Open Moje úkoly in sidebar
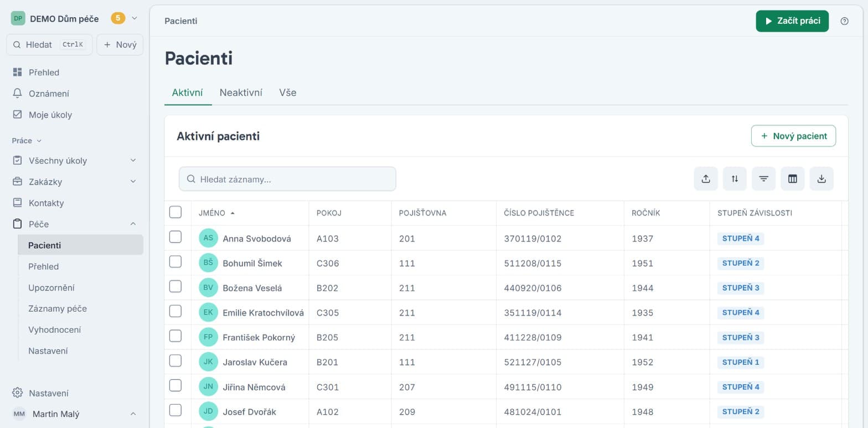868x428 pixels. [x=50, y=115]
